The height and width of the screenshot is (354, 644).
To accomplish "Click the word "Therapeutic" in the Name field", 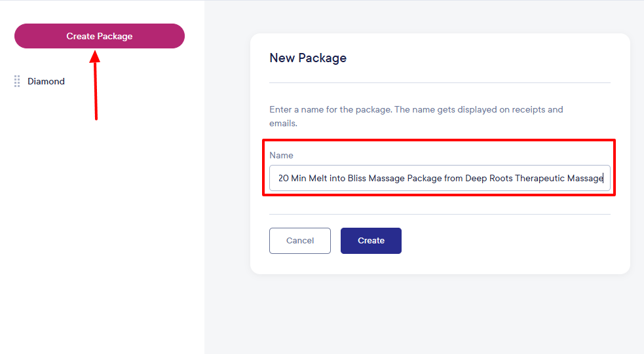I will coord(540,178).
